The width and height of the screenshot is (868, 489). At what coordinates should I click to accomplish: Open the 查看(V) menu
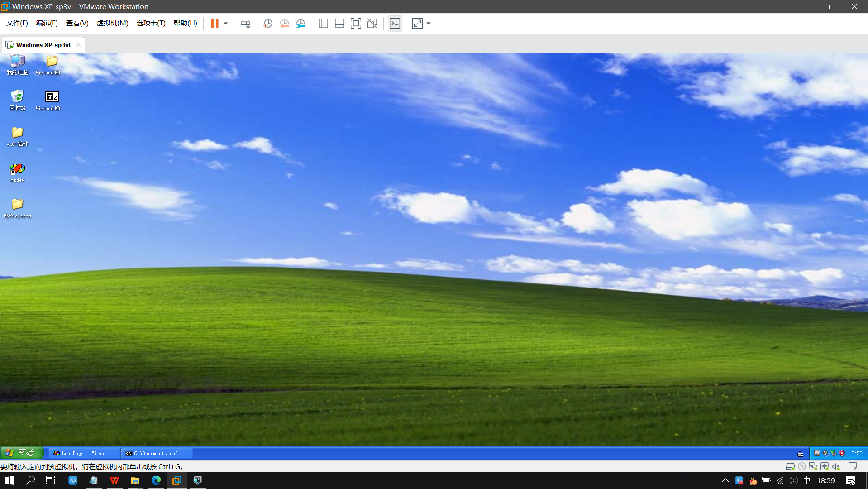[x=77, y=23]
